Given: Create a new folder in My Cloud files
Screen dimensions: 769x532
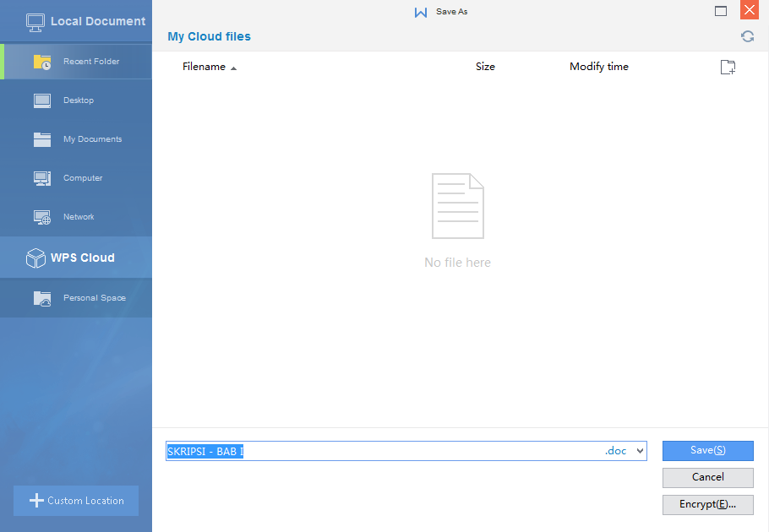Looking at the screenshot, I should 728,67.
